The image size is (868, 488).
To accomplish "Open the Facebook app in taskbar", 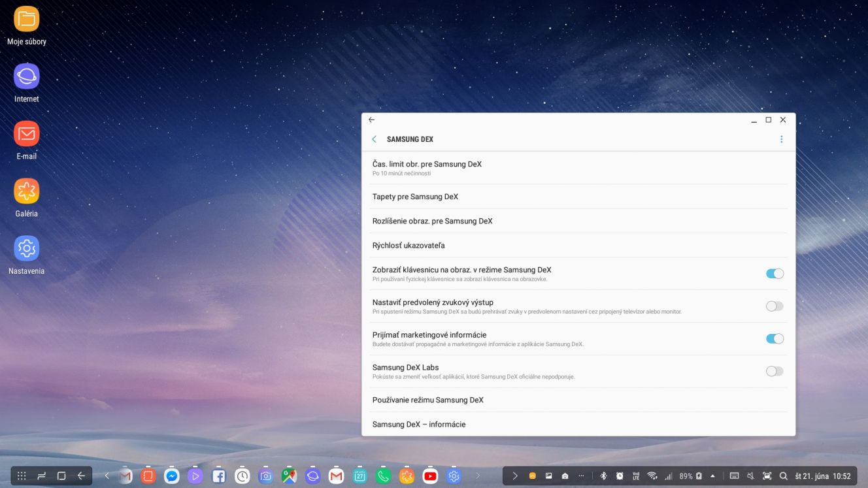I will [219, 476].
